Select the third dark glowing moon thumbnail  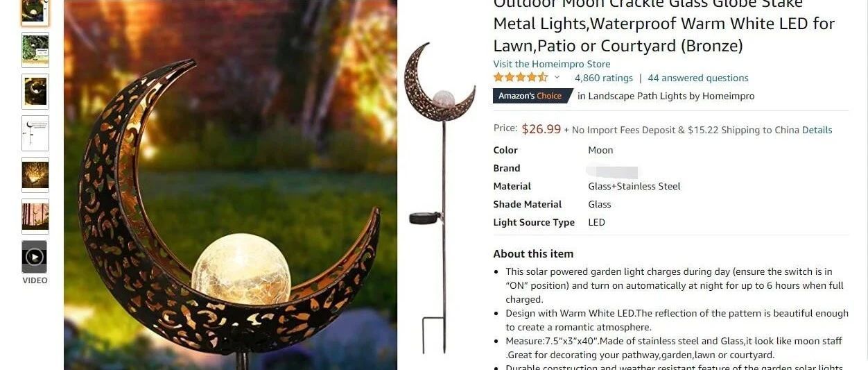(35, 92)
